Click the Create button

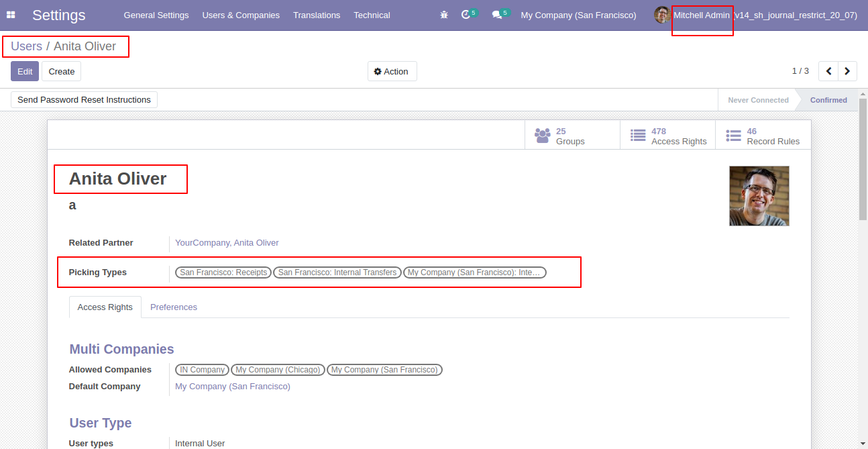click(62, 71)
